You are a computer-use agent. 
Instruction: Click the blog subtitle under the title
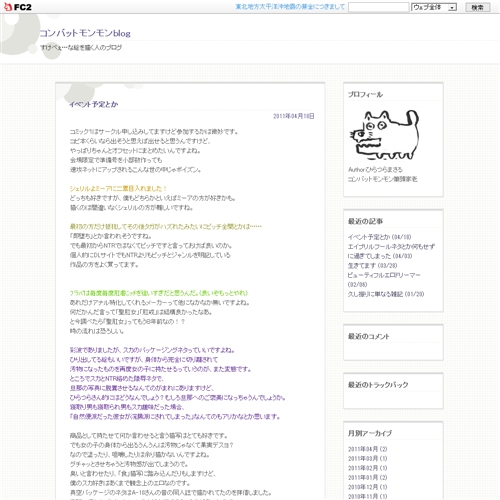pyautogui.click(x=81, y=48)
